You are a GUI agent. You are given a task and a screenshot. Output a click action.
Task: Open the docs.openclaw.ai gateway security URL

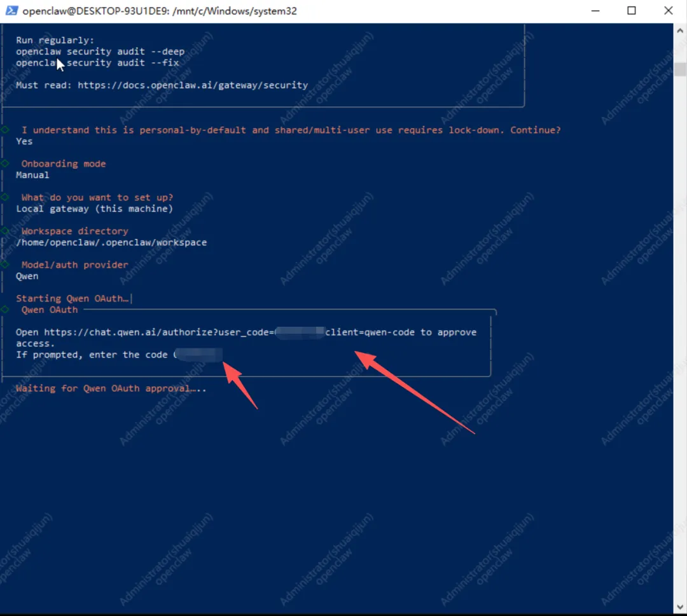193,85
